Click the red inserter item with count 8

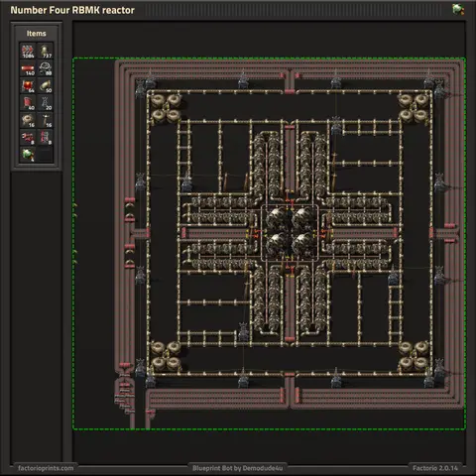click(x=28, y=137)
